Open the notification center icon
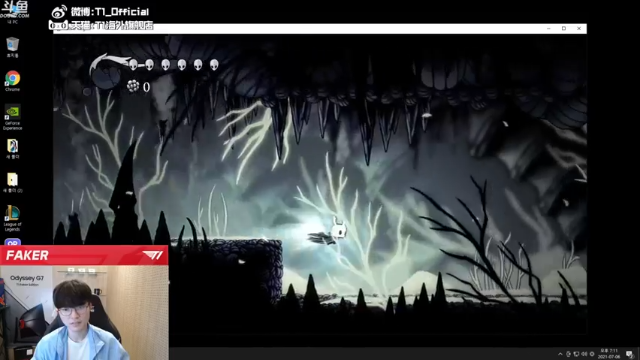 pyautogui.click(x=629, y=354)
